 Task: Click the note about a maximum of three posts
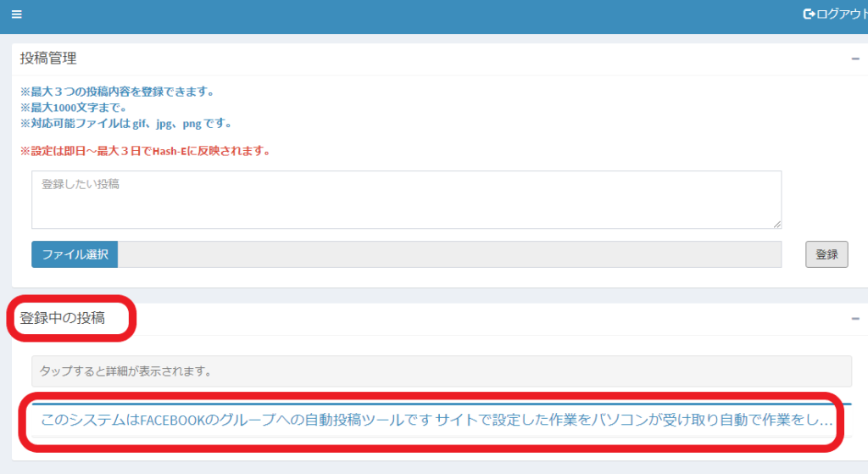118,92
